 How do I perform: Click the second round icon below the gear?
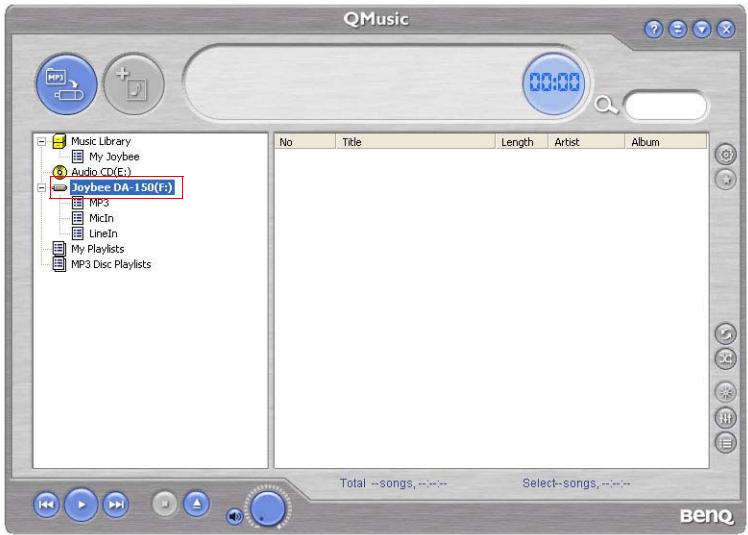[x=726, y=179]
